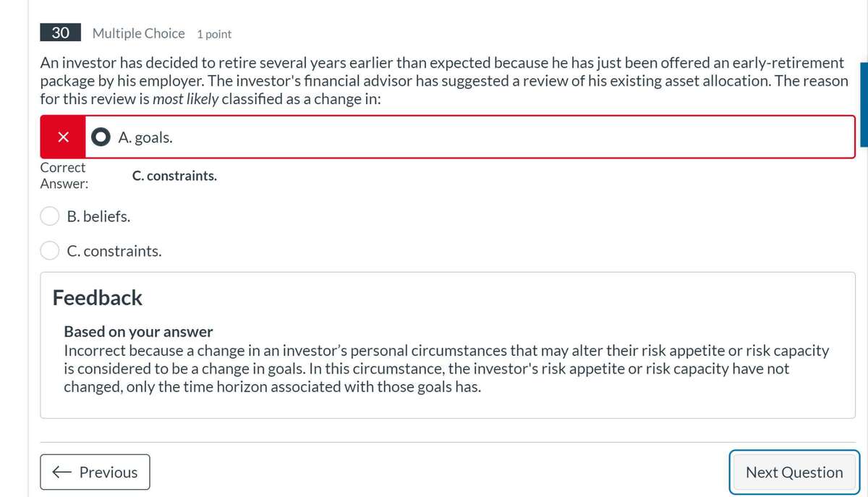The height and width of the screenshot is (497, 868).
Task: Click the "Based on your answer" bold text
Action: 138,332
